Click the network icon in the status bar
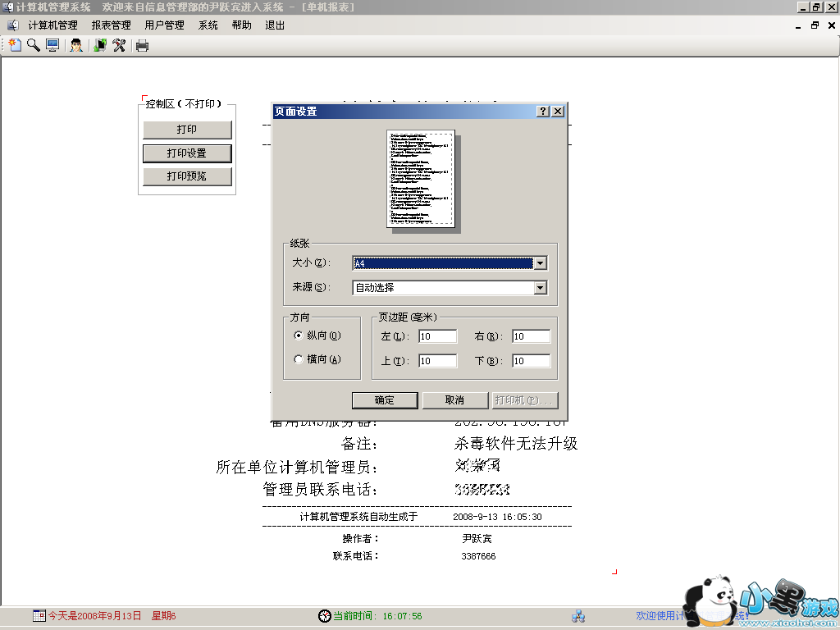 [578, 616]
